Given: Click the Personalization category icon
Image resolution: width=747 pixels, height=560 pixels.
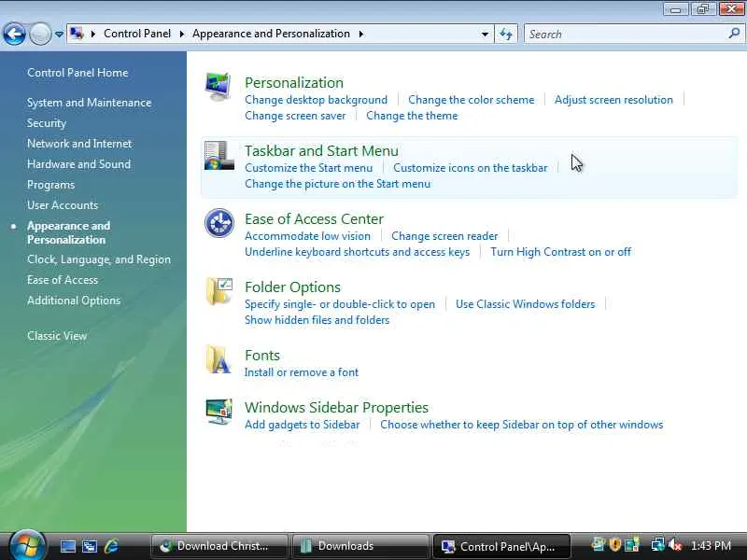Looking at the screenshot, I should (x=218, y=87).
